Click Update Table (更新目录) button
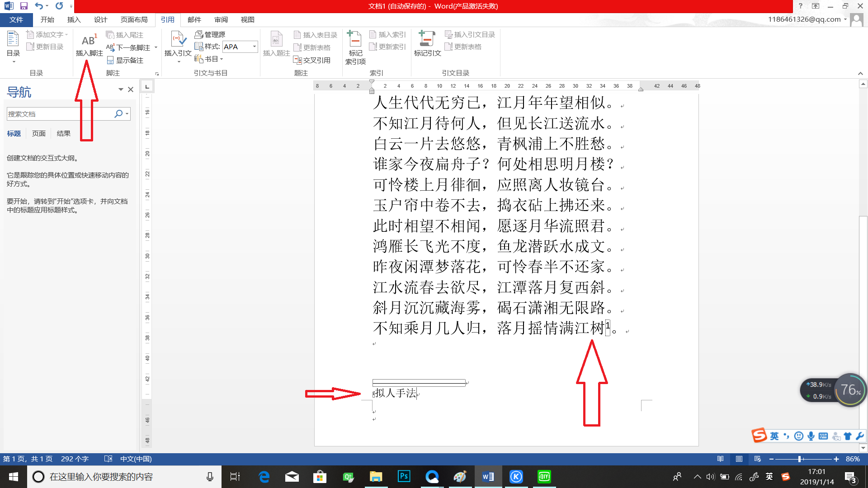Image resolution: width=868 pixels, height=488 pixels. (45, 47)
